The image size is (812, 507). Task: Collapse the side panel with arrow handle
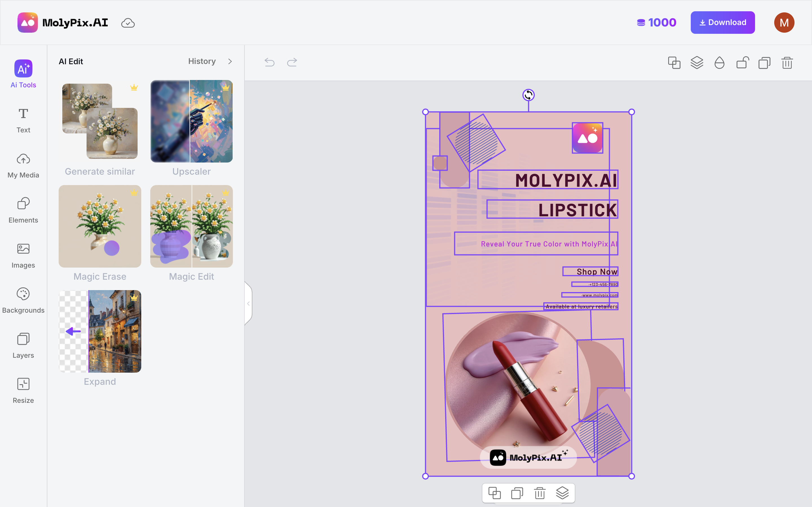pos(248,303)
